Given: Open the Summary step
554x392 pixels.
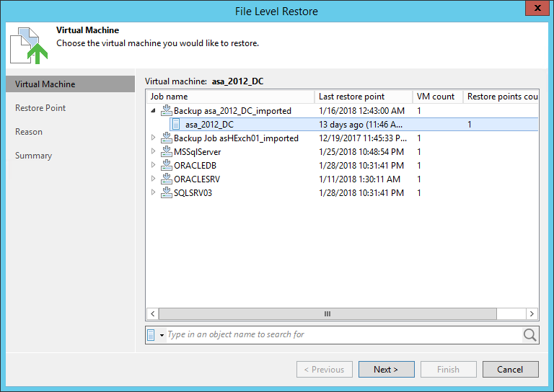Looking at the screenshot, I should click(x=34, y=156).
